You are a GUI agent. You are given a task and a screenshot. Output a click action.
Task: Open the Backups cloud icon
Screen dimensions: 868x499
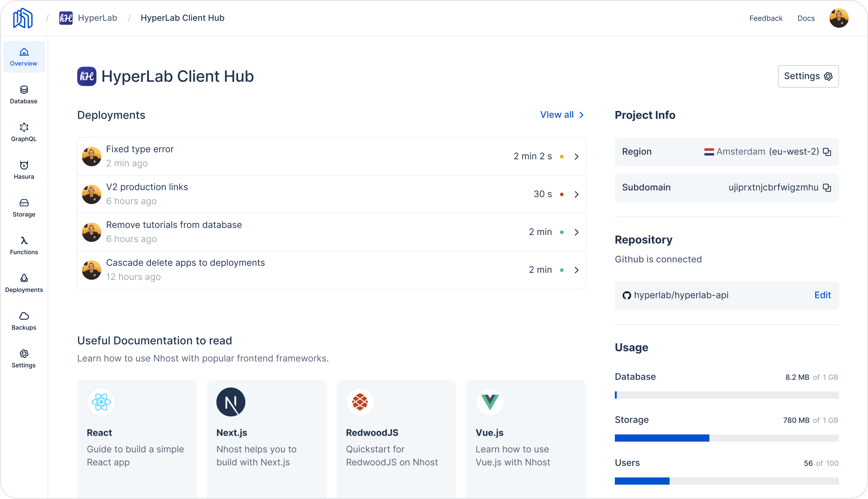pos(24,316)
